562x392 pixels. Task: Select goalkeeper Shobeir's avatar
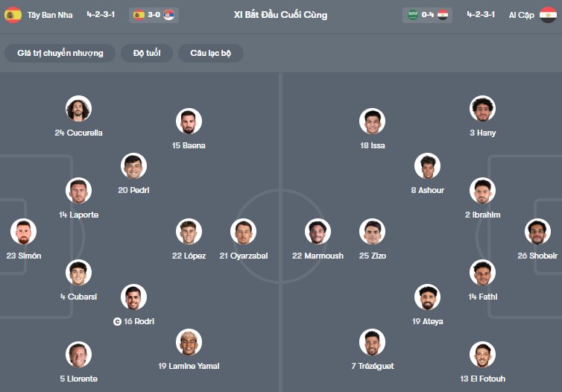point(537,232)
